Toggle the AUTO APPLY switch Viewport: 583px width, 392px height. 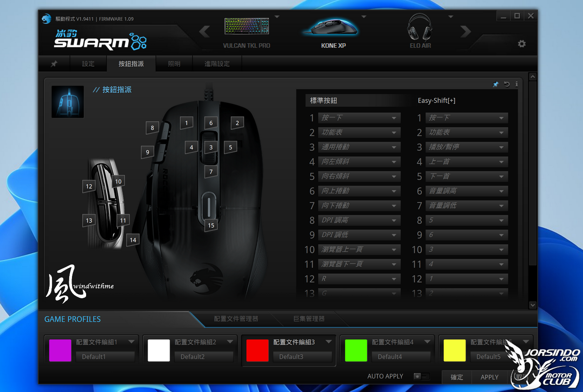pos(421,377)
